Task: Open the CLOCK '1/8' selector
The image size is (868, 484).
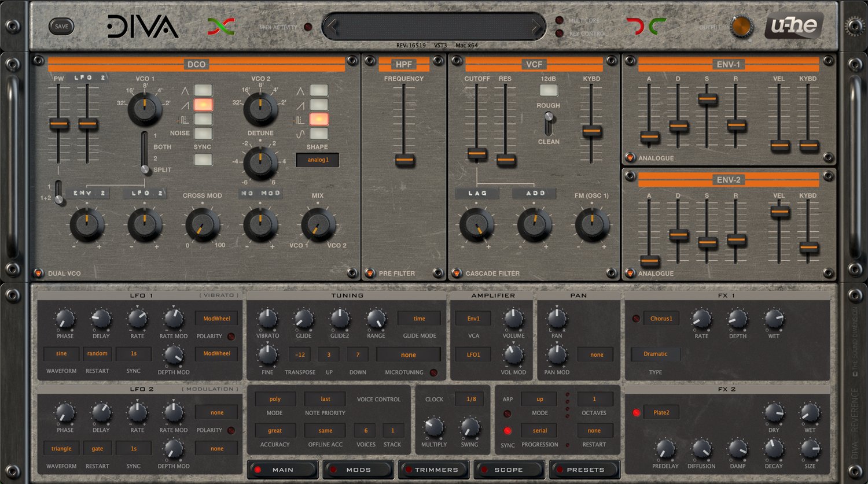Action: click(x=469, y=399)
